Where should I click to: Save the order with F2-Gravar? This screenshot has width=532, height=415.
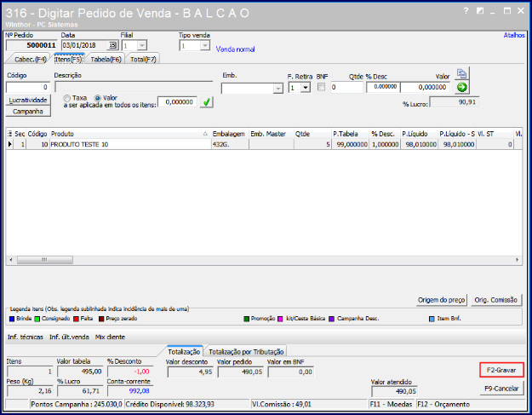point(501,370)
